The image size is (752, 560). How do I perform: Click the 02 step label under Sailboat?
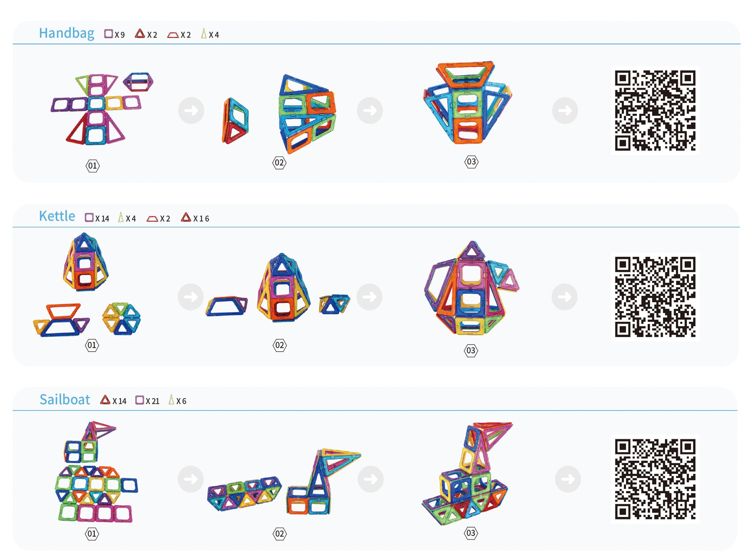click(279, 534)
